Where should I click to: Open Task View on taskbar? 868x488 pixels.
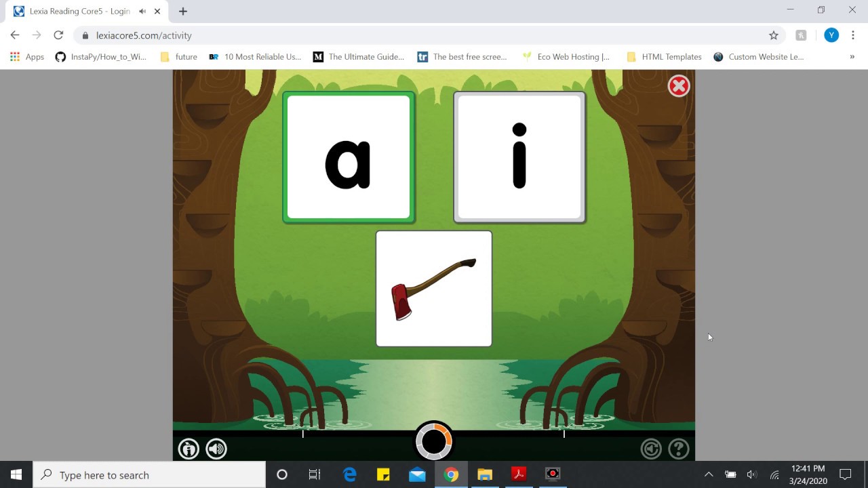coord(315,474)
